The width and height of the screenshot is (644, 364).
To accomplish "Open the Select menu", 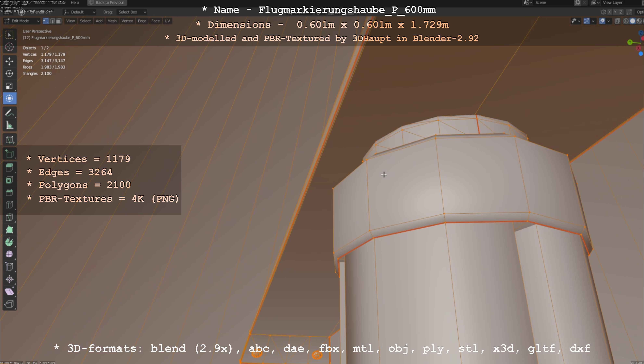I will click(85, 21).
